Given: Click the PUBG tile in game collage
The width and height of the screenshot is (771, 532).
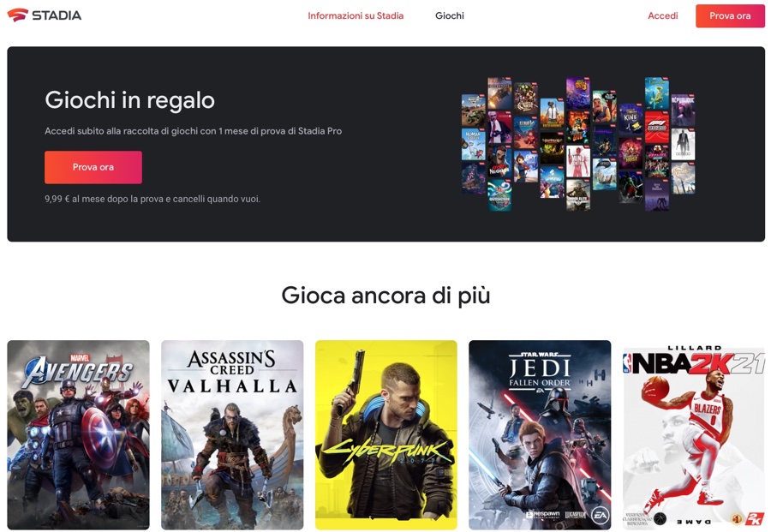Looking at the screenshot, I should (552, 114).
